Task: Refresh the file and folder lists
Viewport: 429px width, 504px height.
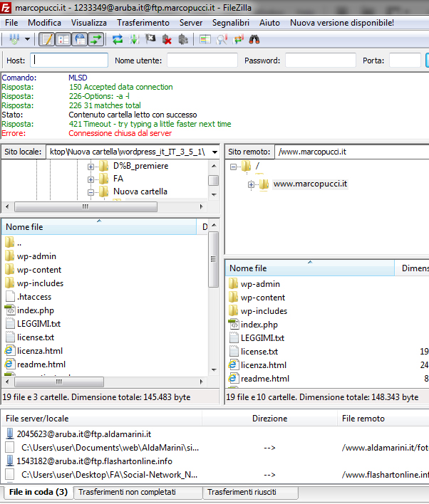Action: (118, 40)
